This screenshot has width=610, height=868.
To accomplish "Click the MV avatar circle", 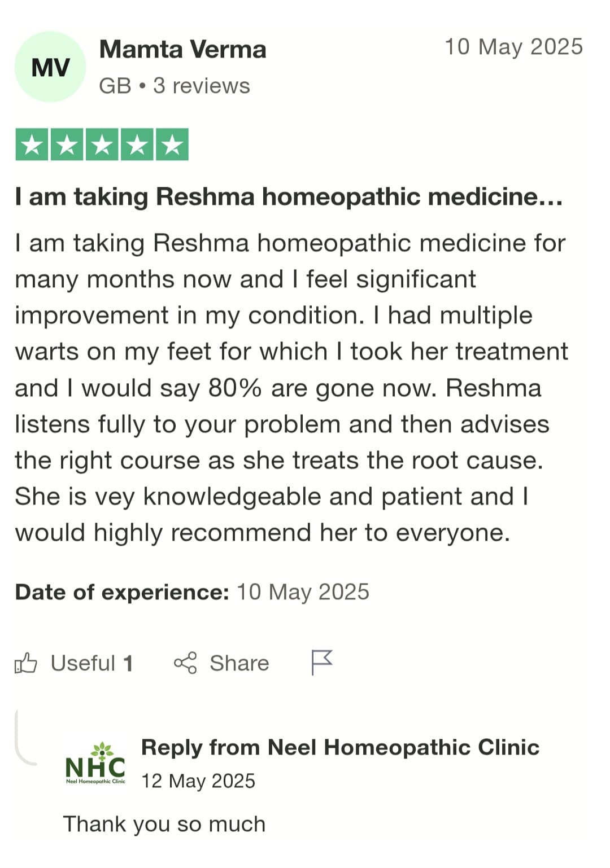I will [x=50, y=67].
